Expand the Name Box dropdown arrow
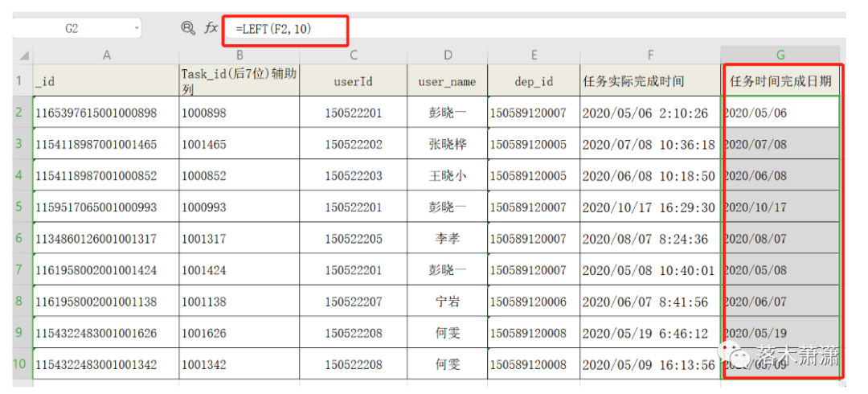 click(137, 28)
